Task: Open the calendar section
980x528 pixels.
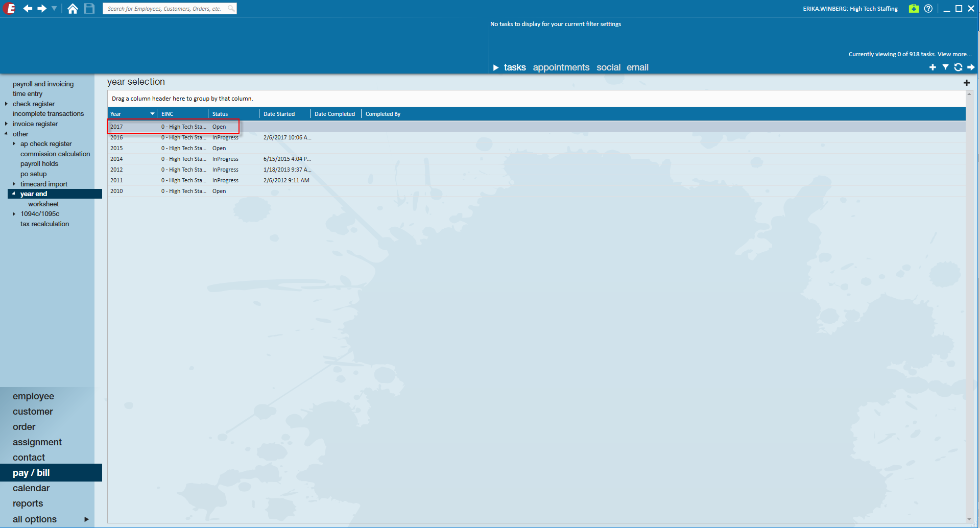Action: pyautogui.click(x=31, y=488)
